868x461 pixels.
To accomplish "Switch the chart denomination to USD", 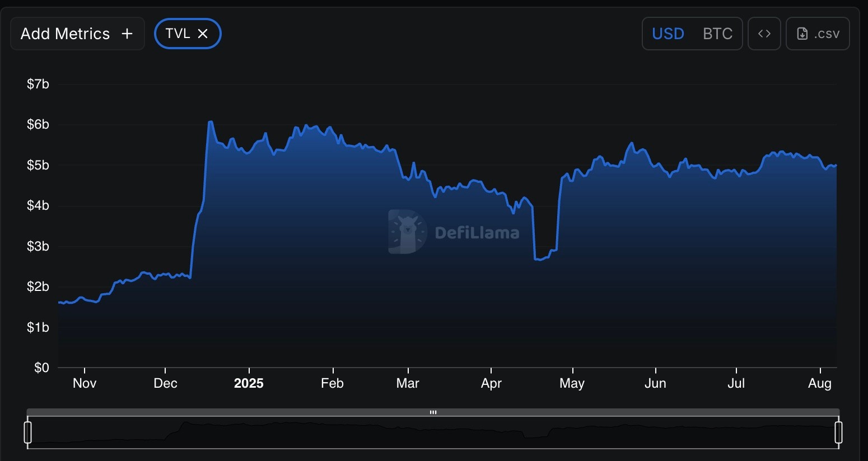I will (x=668, y=34).
